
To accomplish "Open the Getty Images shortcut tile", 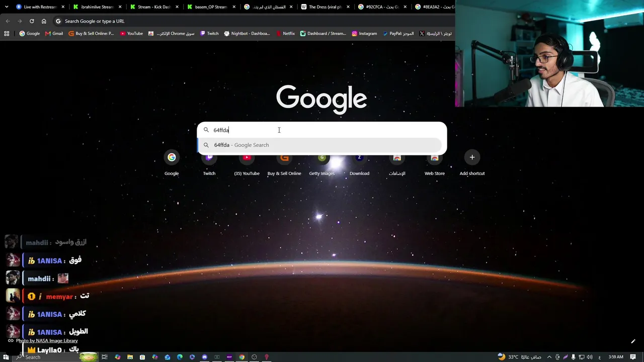I will click(322, 164).
